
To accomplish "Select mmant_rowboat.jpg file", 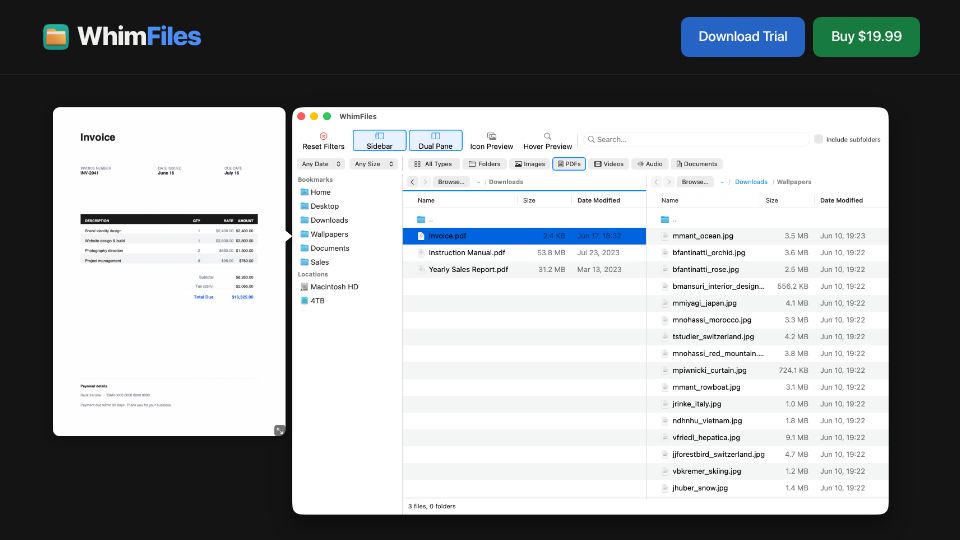I will tap(768, 387).
